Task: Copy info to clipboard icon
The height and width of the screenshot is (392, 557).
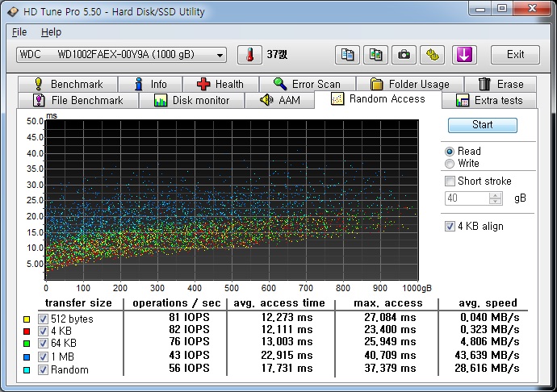Action: [x=347, y=55]
